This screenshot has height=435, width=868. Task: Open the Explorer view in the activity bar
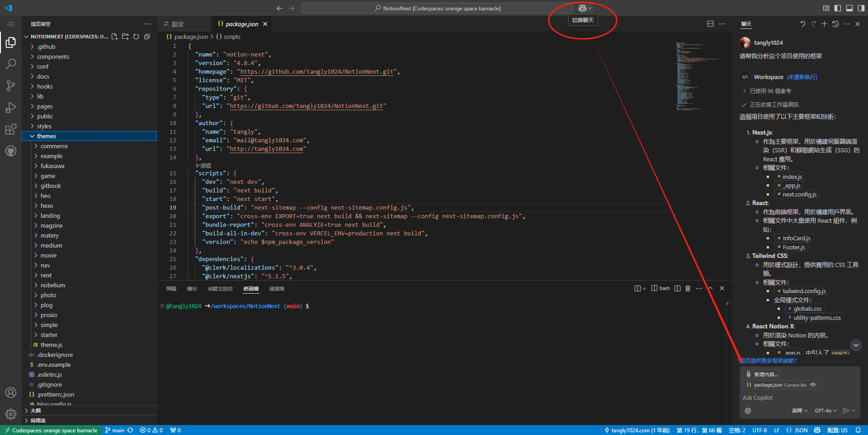(x=11, y=42)
